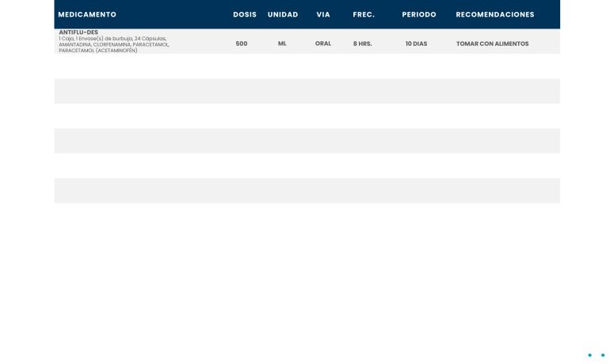Click the DOSIS column header
The width and height of the screenshot is (610, 364).
[x=245, y=14]
